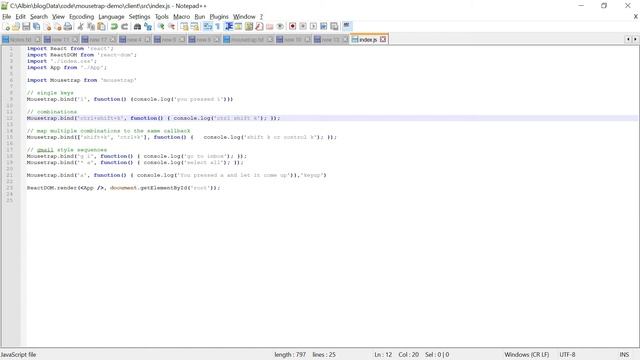Open the Macro menu

tap(181, 17)
